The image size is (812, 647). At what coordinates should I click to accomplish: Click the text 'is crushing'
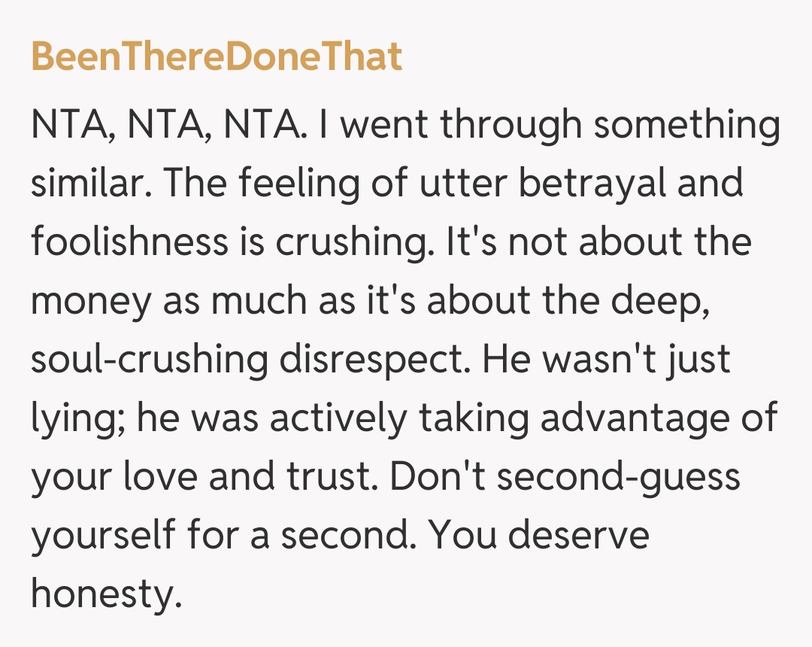coord(337,242)
